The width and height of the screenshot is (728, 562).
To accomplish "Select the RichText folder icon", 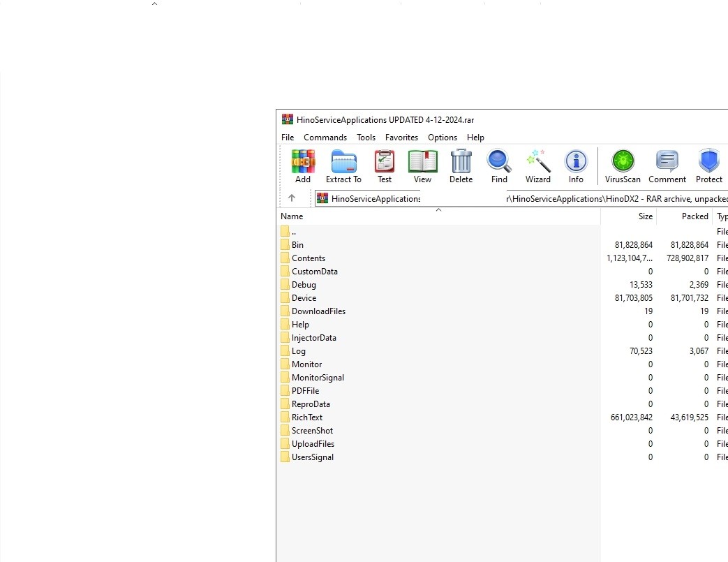I will pyautogui.click(x=285, y=417).
